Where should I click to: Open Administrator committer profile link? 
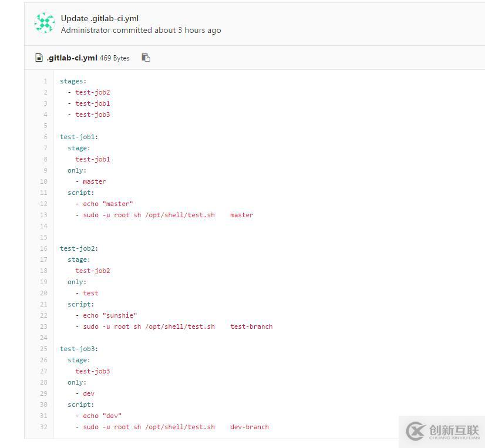tap(86, 31)
